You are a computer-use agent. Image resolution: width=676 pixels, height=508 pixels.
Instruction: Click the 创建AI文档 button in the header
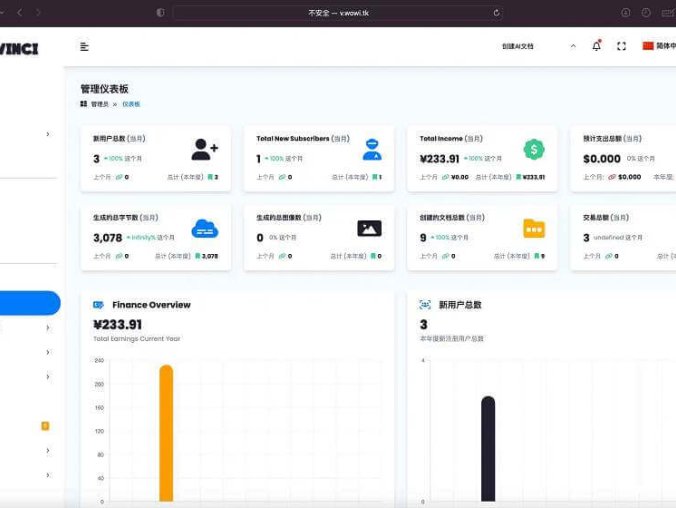pyautogui.click(x=518, y=46)
